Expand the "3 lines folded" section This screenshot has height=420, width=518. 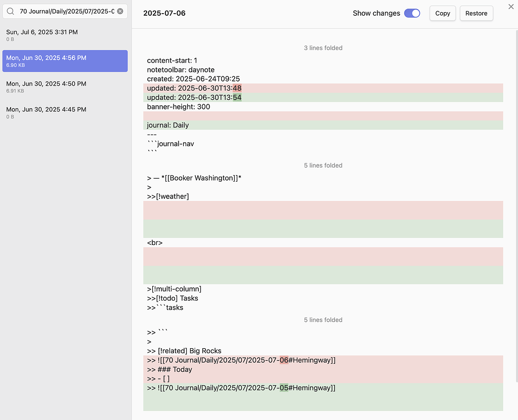coord(323,48)
